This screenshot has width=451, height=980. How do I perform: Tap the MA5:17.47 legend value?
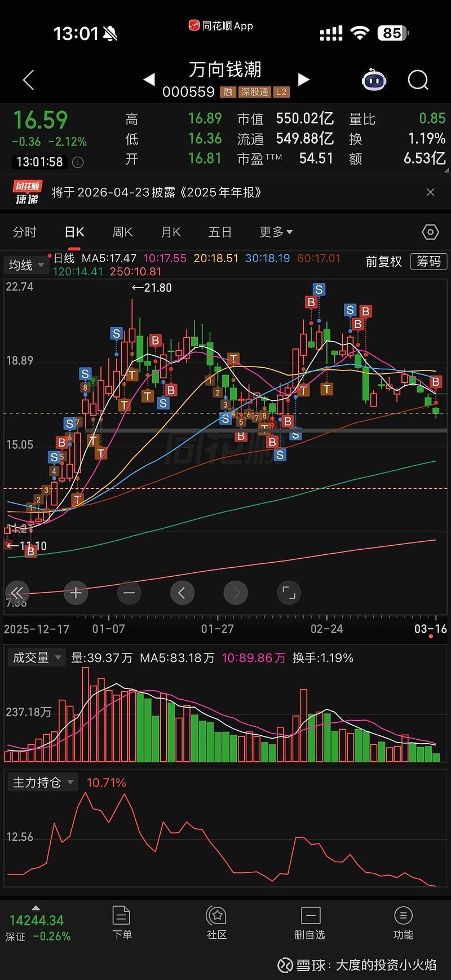(x=109, y=258)
